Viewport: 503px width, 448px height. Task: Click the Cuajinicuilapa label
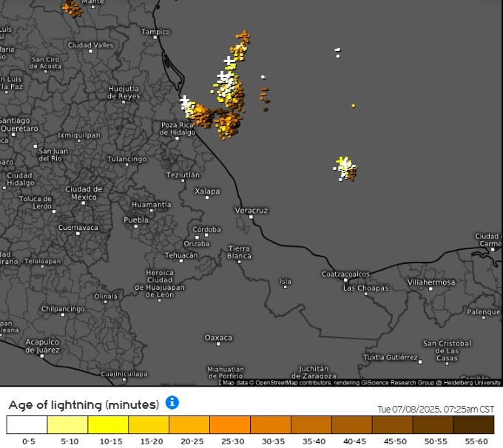pos(124,374)
